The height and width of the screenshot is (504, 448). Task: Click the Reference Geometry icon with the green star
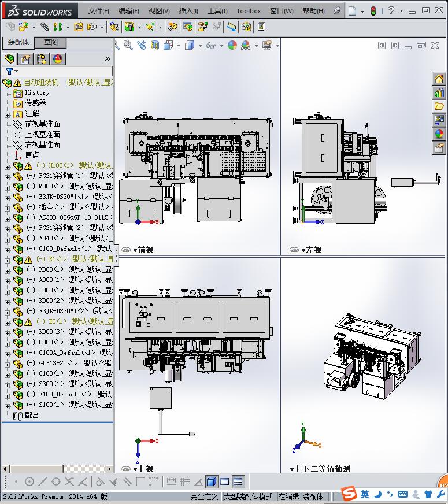[x=150, y=27]
